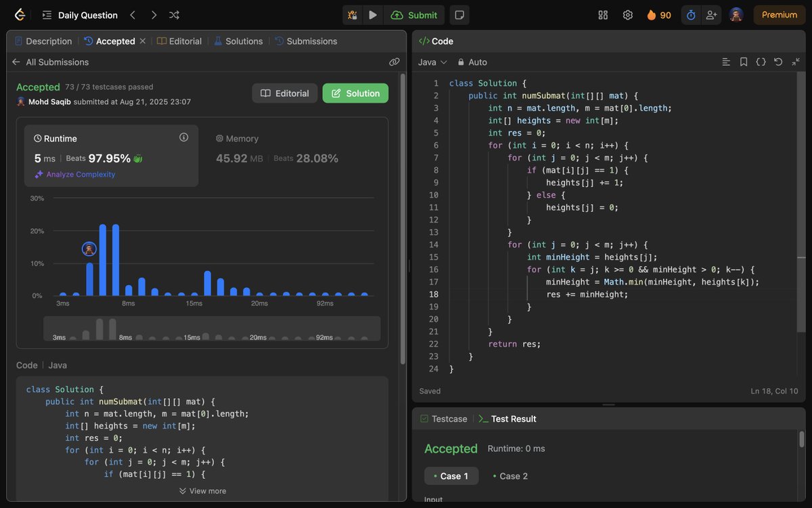Click the Editorial button in submission panel

(285, 93)
